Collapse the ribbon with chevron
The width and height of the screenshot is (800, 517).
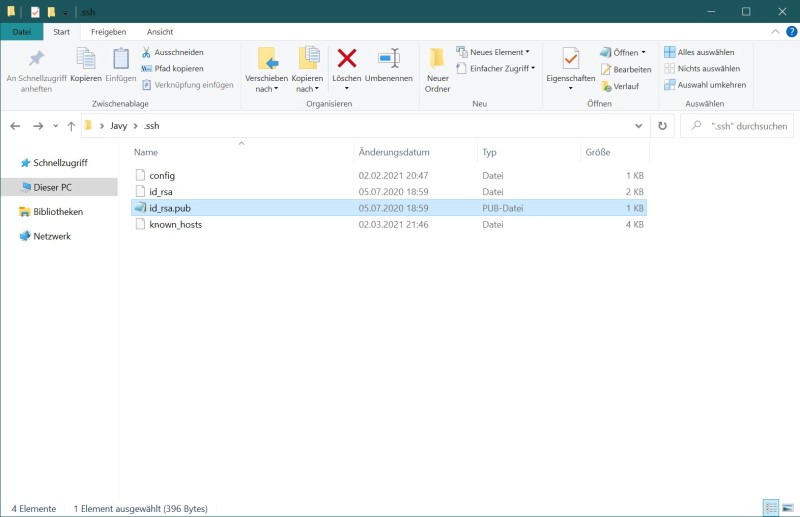(x=775, y=32)
